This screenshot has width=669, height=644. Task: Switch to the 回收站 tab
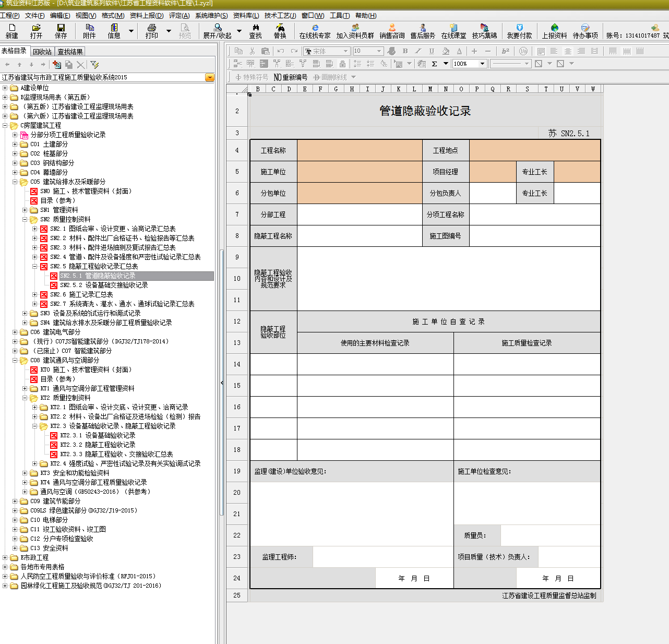42,51
